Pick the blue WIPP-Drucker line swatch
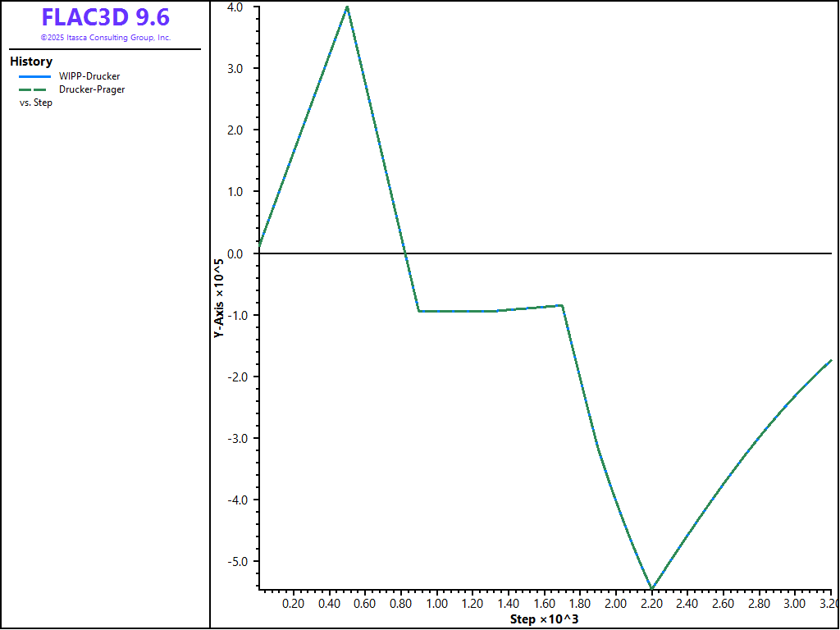840x630 pixels. click(35, 76)
